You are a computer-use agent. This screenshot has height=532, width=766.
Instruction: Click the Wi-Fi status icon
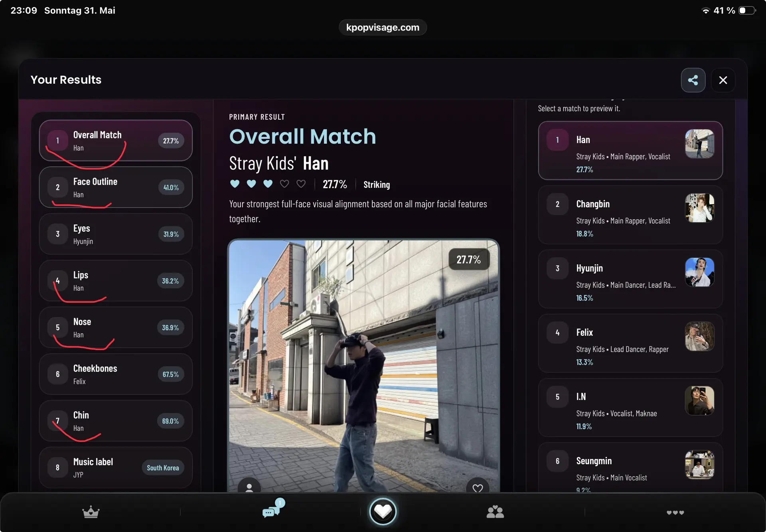[706, 11]
